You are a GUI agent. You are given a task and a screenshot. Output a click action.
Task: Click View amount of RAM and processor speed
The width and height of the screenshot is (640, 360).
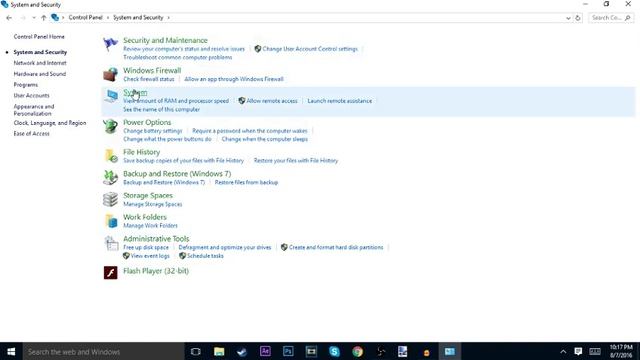(176, 101)
